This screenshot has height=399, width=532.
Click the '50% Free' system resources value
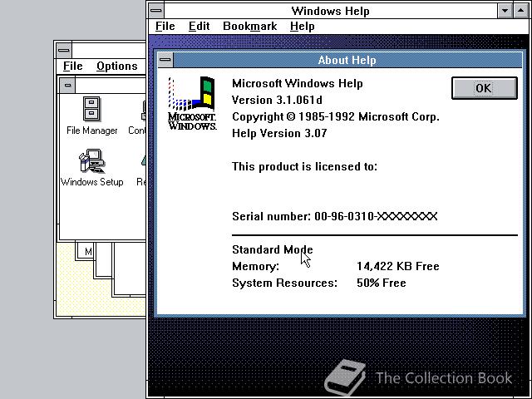(x=381, y=283)
